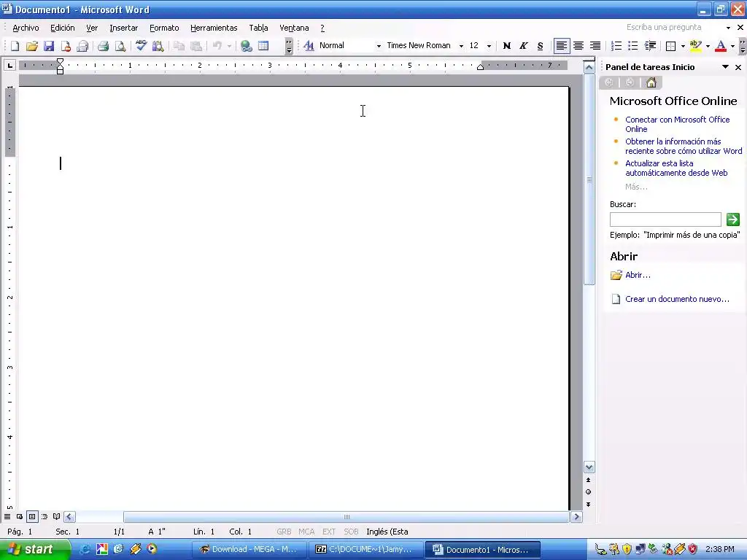The width and height of the screenshot is (747, 560).
Task: Open the Normal style dropdown
Action: coord(379,46)
